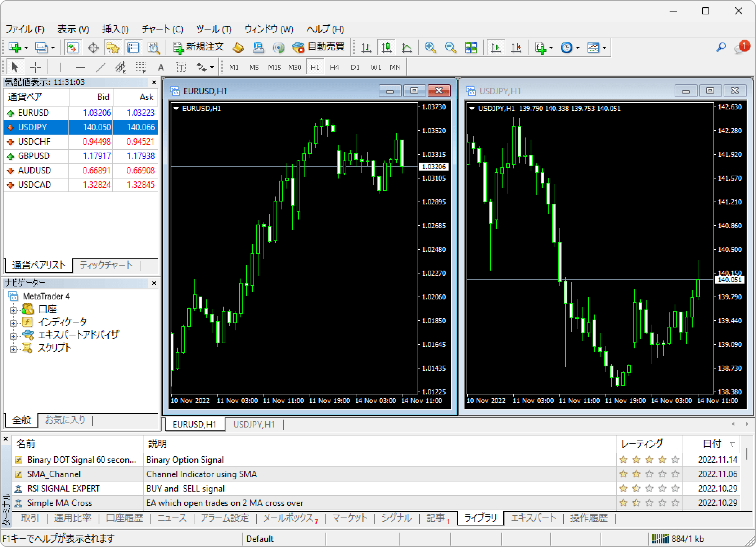The width and height of the screenshot is (756, 547).
Task: Click the signals broadcast icon in toolbar
Action: click(278, 47)
